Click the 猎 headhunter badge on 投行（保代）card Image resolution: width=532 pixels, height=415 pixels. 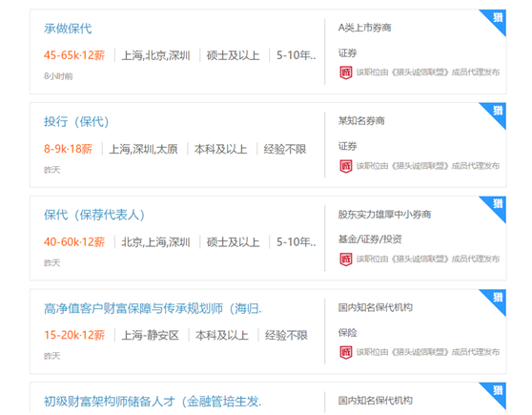click(x=497, y=111)
